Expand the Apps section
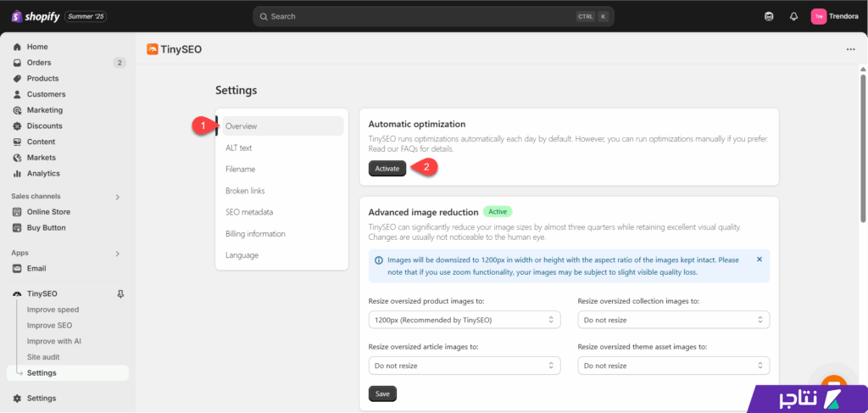The height and width of the screenshot is (413, 868). [117, 254]
